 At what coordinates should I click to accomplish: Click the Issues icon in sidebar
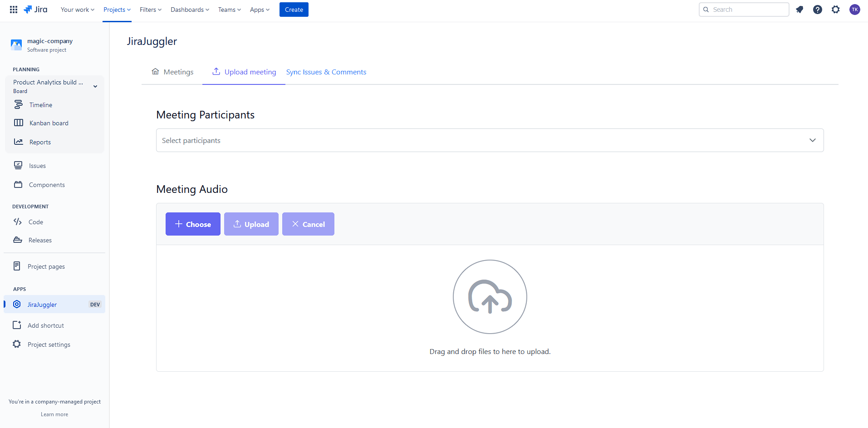[18, 165]
